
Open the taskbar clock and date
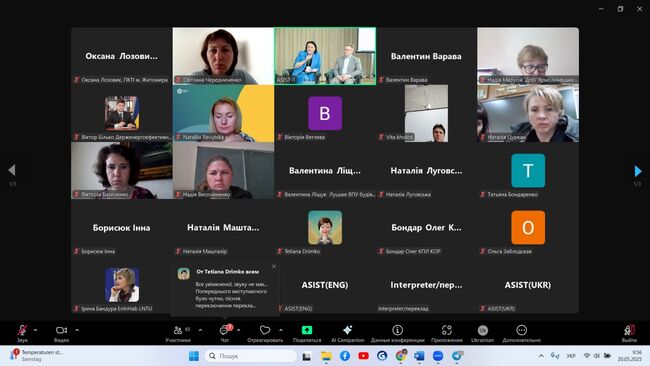(629, 355)
